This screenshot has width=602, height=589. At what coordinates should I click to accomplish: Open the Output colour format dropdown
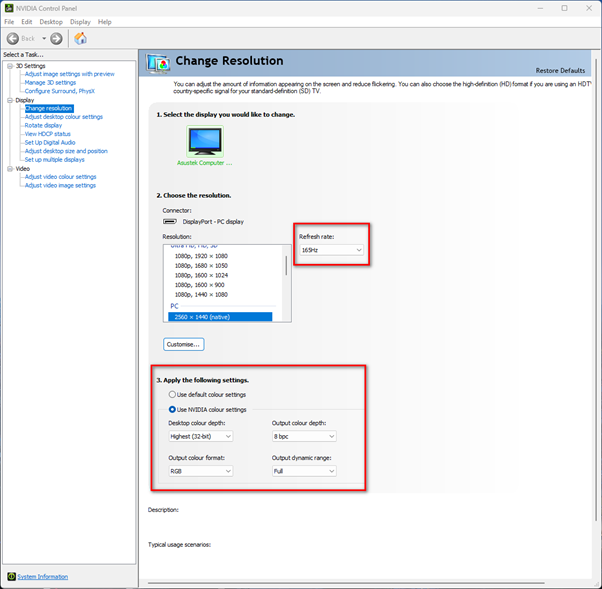coord(201,471)
